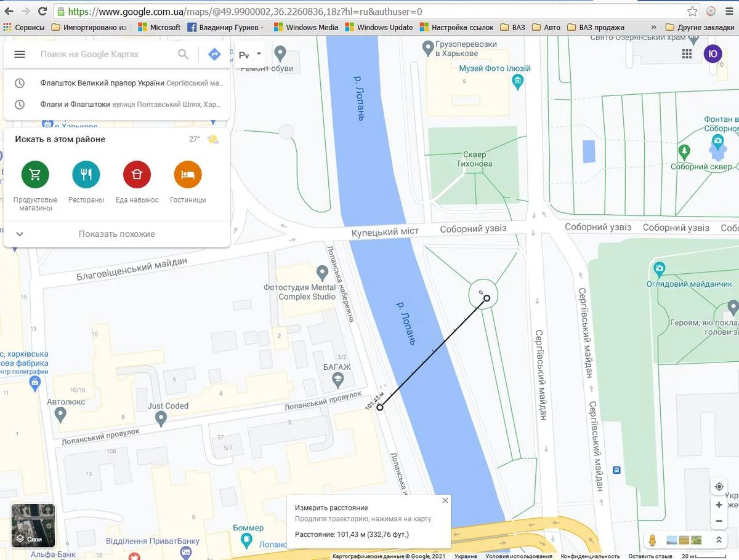Click the Еда навынос red icon
This screenshot has width=739, height=560.
coord(137,175)
